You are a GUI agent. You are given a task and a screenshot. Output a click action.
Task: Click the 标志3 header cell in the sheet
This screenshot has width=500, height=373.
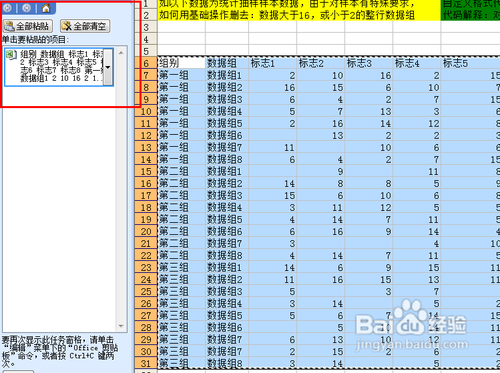point(369,63)
